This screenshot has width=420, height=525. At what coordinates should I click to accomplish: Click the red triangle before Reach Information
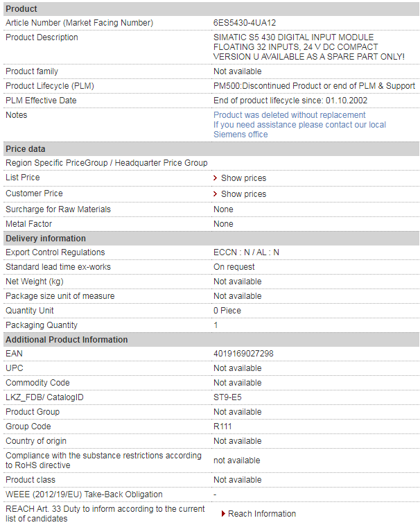(x=223, y=514)
